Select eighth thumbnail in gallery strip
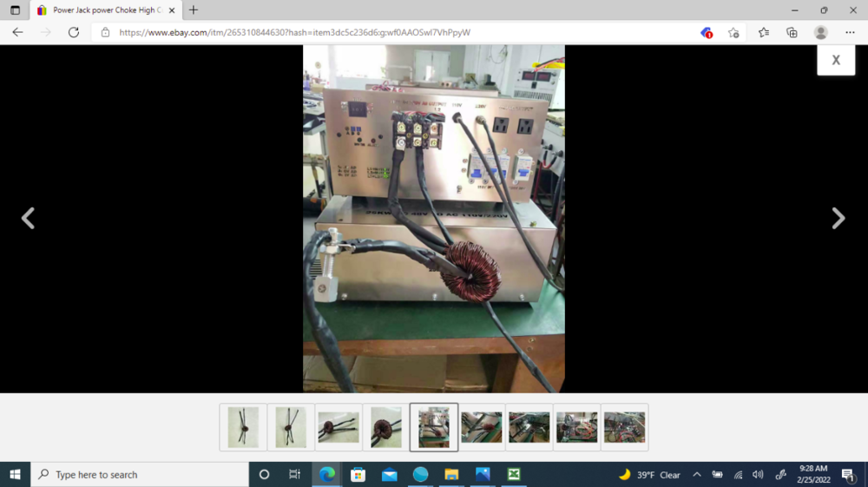This screenshot has width=868, height=487. point(577,427)
